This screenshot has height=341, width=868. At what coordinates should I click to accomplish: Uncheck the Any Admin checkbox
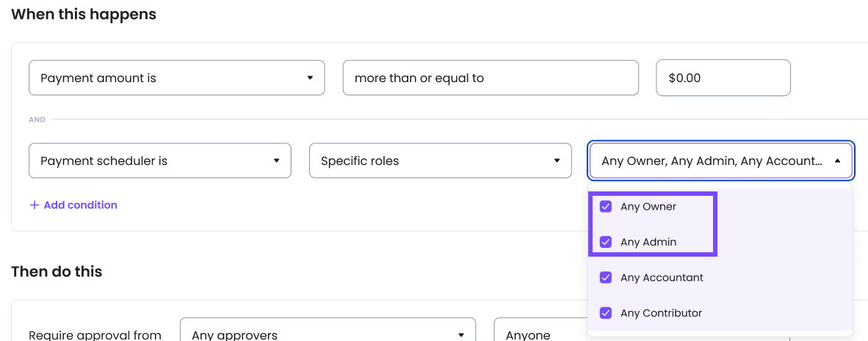(606, 242)
